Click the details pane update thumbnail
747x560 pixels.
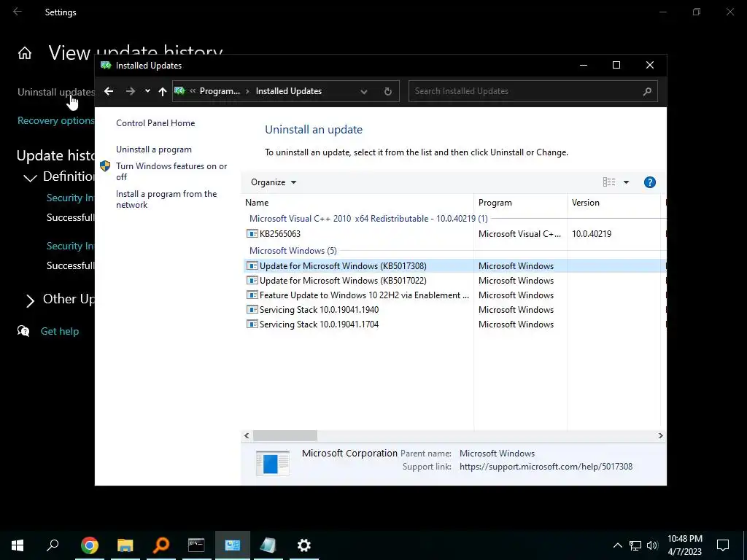tap(273, 463)
